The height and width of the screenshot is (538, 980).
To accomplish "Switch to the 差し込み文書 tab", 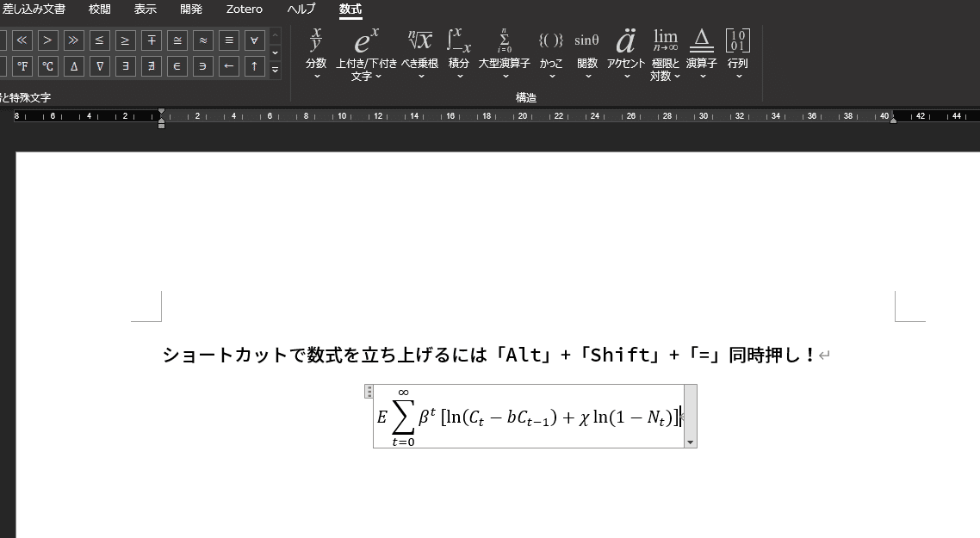I will [34, 9].
